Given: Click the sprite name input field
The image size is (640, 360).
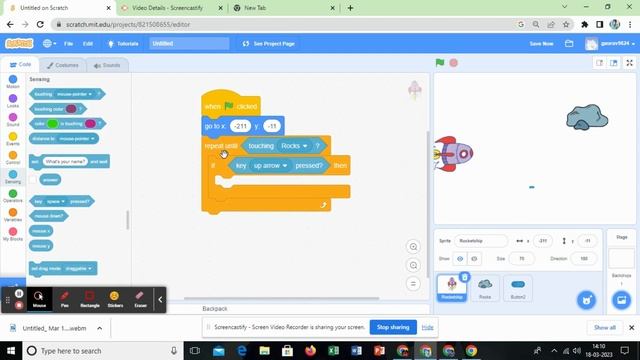Looking at the screenshot, I should [x=481, y=241].
